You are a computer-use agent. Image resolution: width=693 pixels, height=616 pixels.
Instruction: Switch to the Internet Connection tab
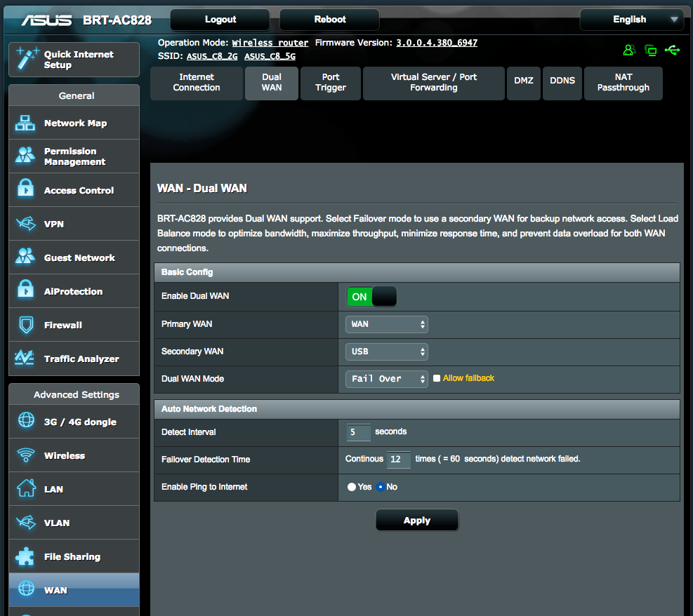click(x=197, y=83)
